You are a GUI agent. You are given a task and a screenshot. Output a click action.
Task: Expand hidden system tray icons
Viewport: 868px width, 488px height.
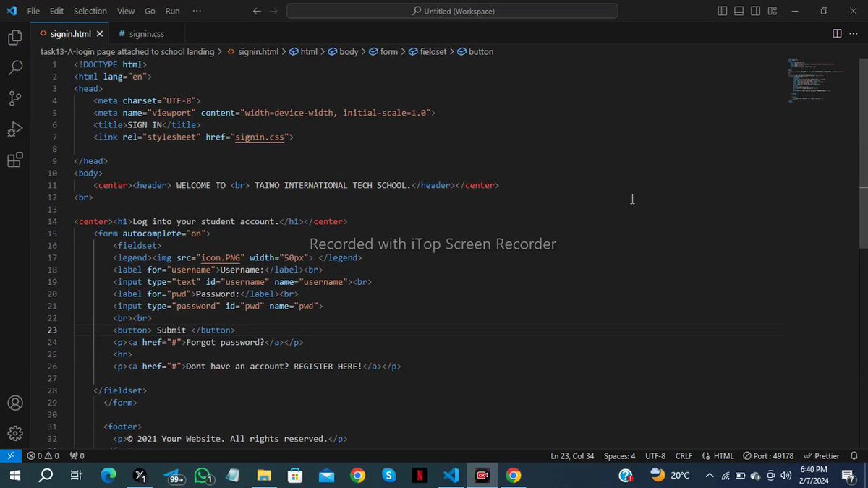709,476
